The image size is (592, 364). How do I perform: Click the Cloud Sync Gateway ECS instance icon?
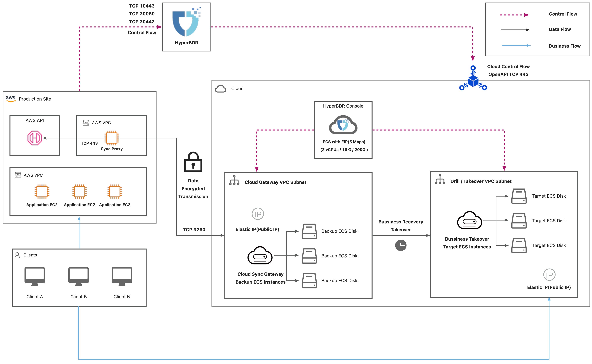[x=260, y=255]
